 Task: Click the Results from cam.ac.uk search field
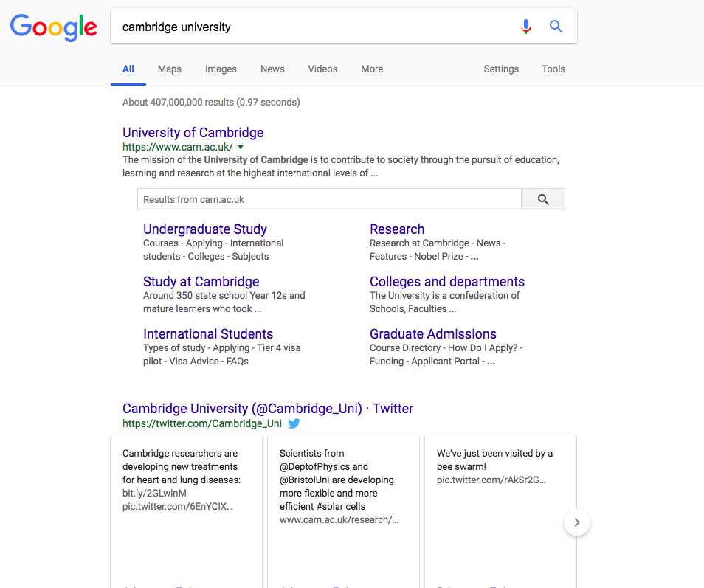(328, 199)
